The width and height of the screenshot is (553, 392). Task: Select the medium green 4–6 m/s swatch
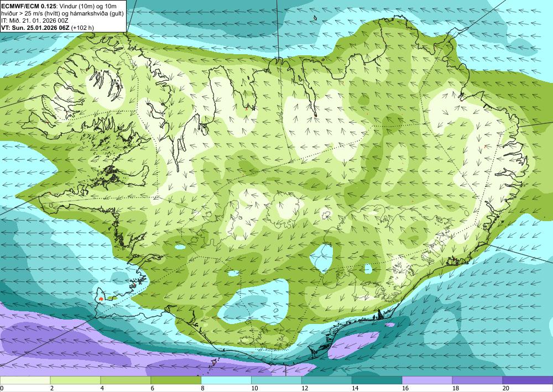point(126,380)
